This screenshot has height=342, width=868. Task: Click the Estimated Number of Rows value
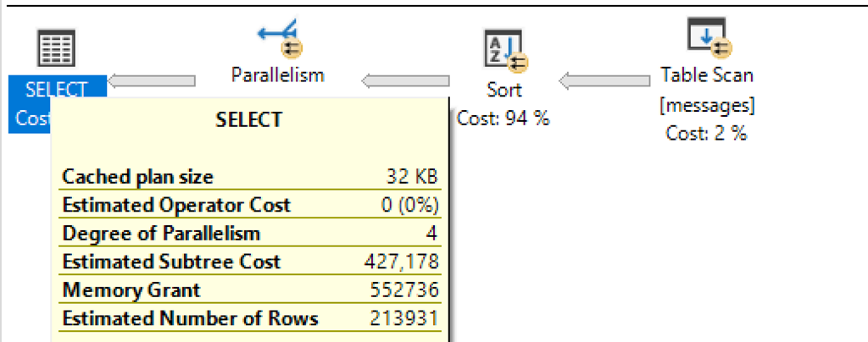403,318
